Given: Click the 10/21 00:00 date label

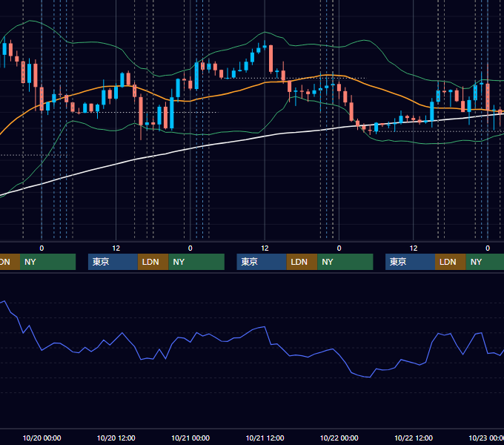Looking at the screenshot, I should pos(190,438).
